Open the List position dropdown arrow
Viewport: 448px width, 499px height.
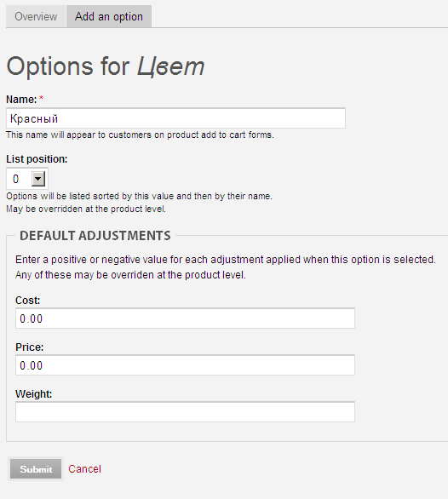click(38, 179)
